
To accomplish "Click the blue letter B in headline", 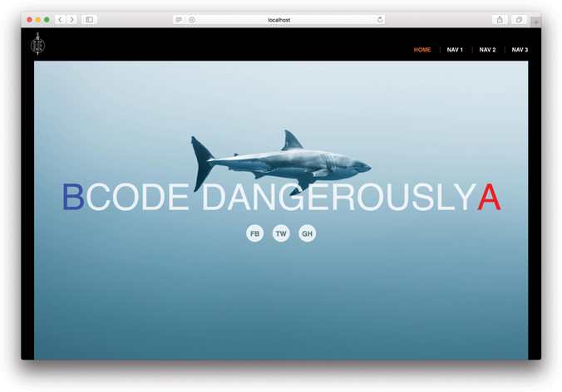I will 73,198.
